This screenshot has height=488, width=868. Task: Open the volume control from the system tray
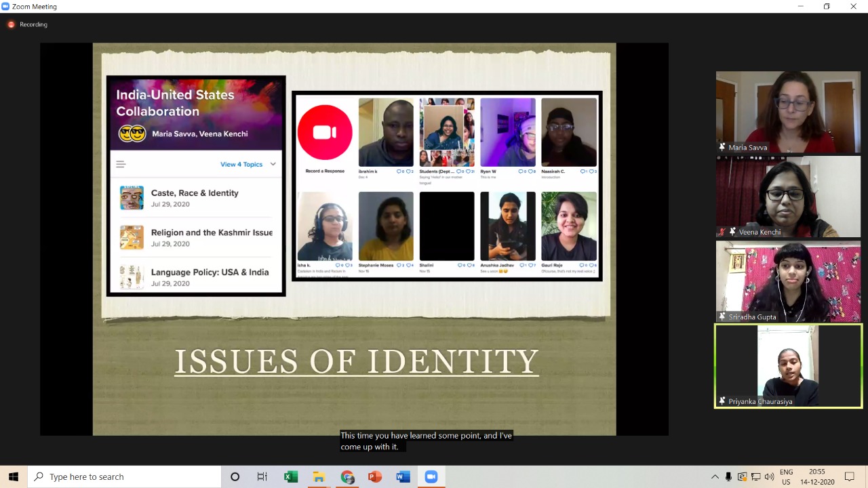click(770, 476)
